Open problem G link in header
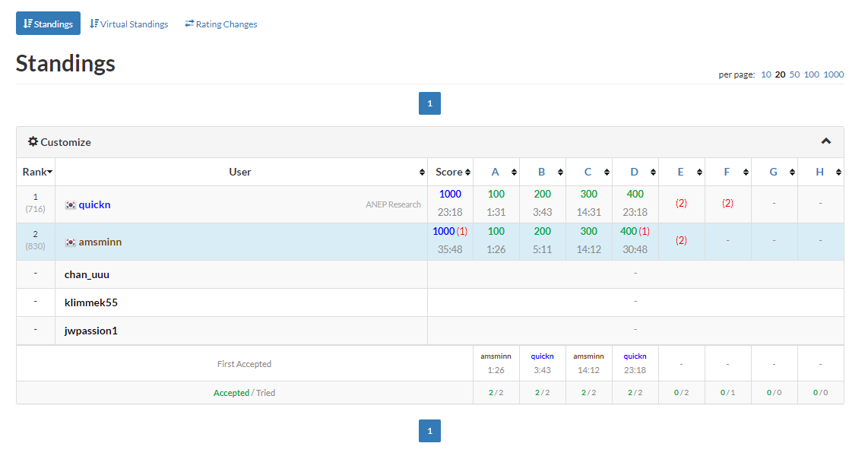This screenshot has height=459, width=868. click(773, 172)
